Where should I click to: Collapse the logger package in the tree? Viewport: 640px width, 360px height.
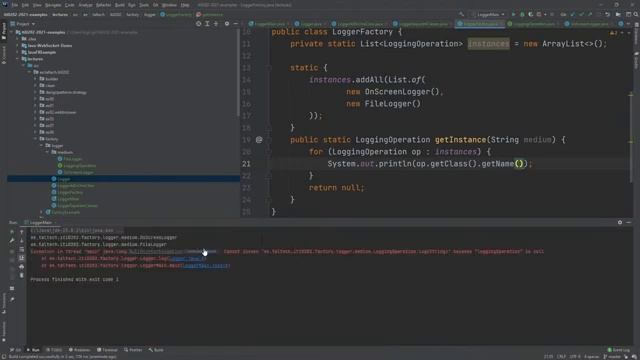[42, 145]
